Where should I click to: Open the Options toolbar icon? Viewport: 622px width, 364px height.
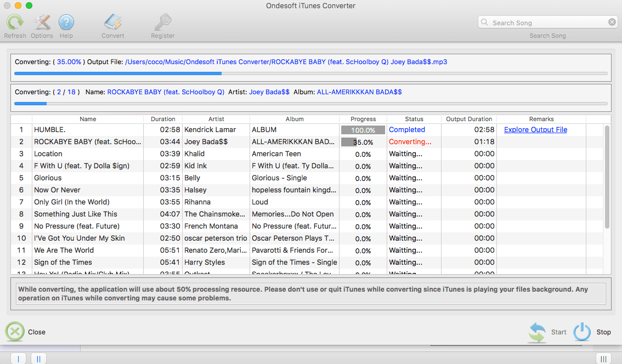coord(42,23)
